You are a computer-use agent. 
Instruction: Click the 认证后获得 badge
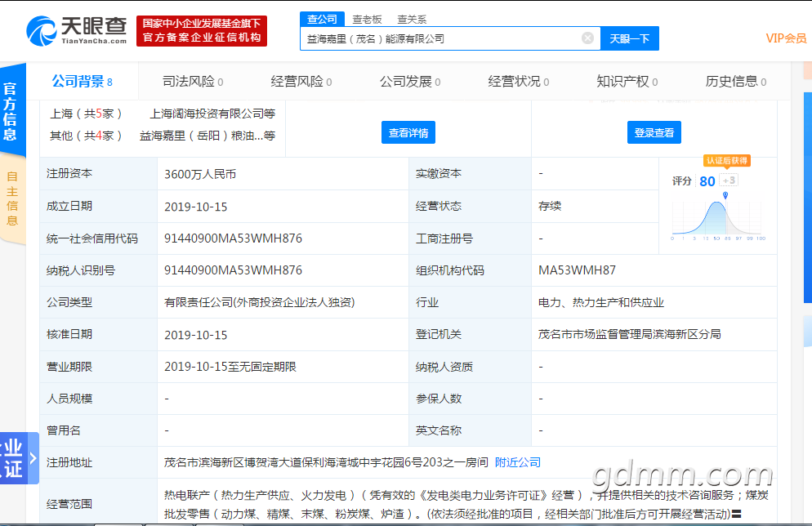tap(726, 160)
